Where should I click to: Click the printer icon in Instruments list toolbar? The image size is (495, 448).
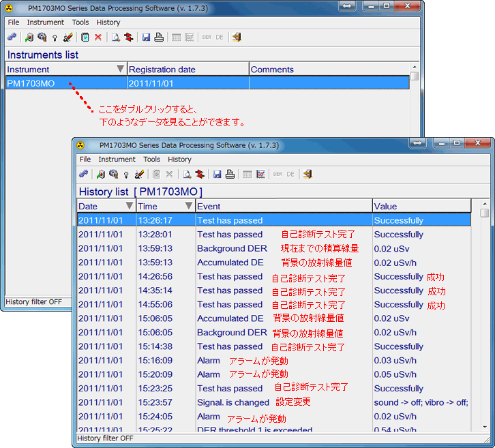click(x=159, y=38)
